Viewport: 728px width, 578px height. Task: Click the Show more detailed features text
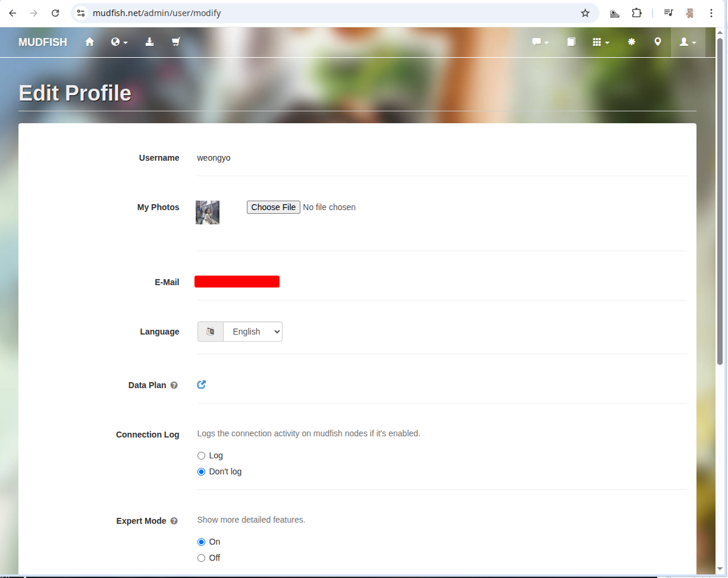click(x=251, y=520)
